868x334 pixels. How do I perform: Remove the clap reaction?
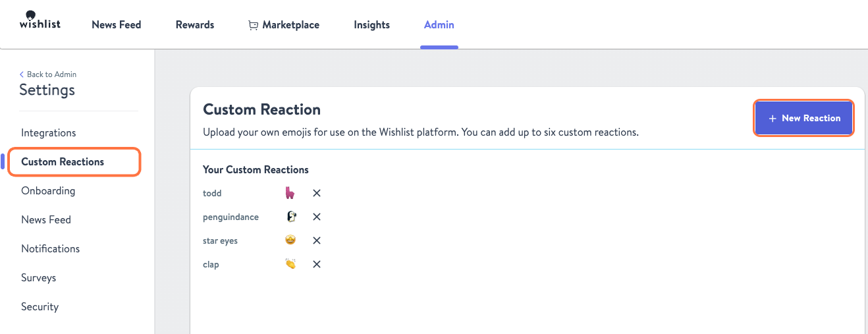[x=317, y=264]
